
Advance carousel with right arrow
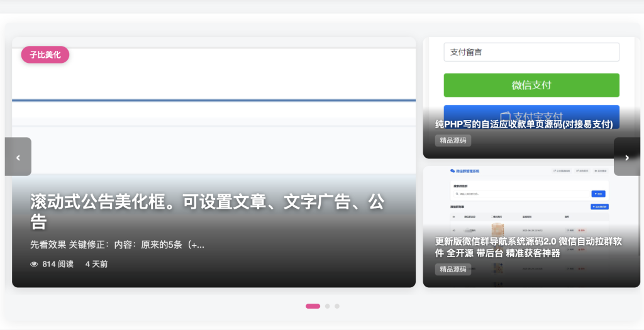627,157
